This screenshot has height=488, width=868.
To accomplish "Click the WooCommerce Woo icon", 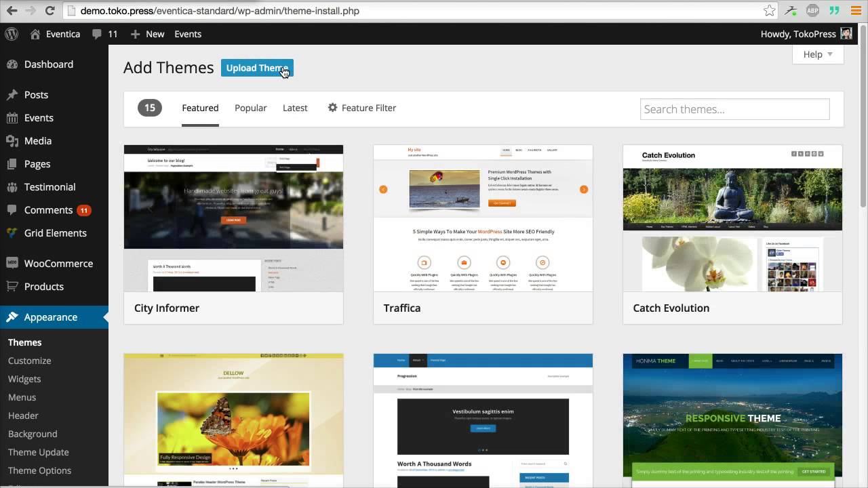I will [12, 264].
